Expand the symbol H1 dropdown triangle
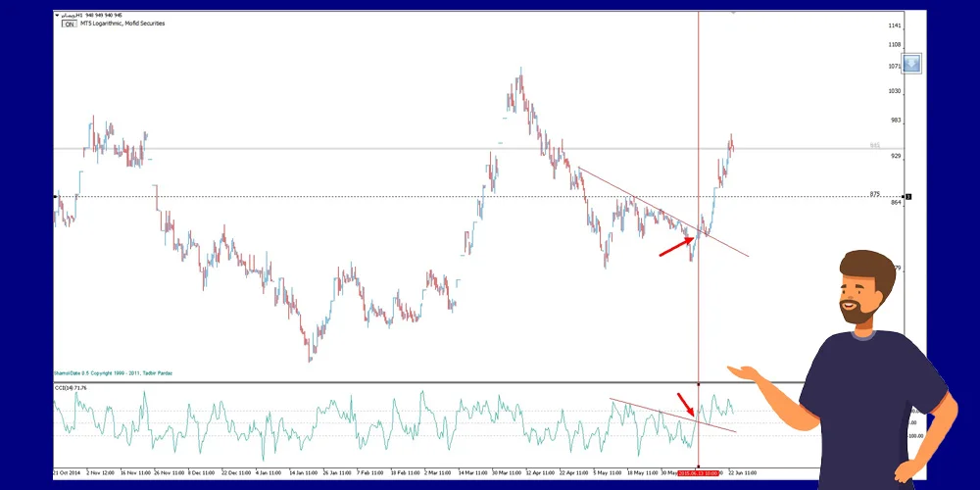980x490 pixels. (x=57, y=16)
